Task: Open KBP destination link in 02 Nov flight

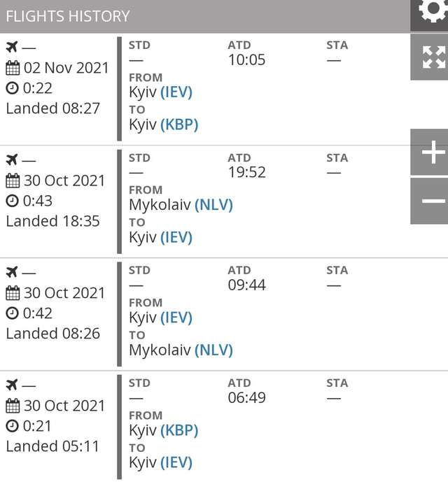Action: tap(179, 125)
